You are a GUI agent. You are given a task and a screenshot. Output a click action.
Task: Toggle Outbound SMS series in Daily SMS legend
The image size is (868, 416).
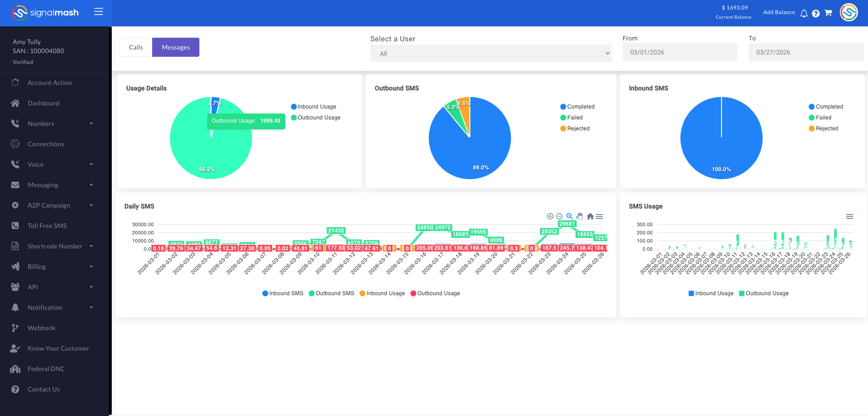tap(332, 293)
